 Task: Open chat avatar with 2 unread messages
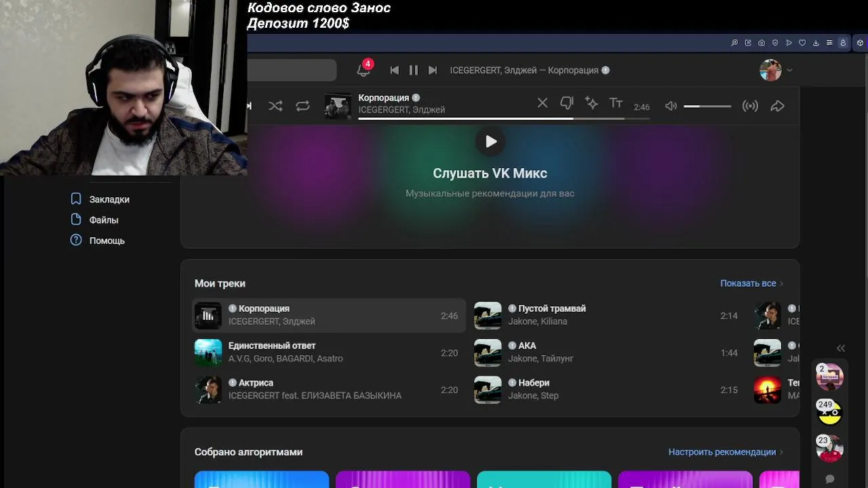click(829, 377)
